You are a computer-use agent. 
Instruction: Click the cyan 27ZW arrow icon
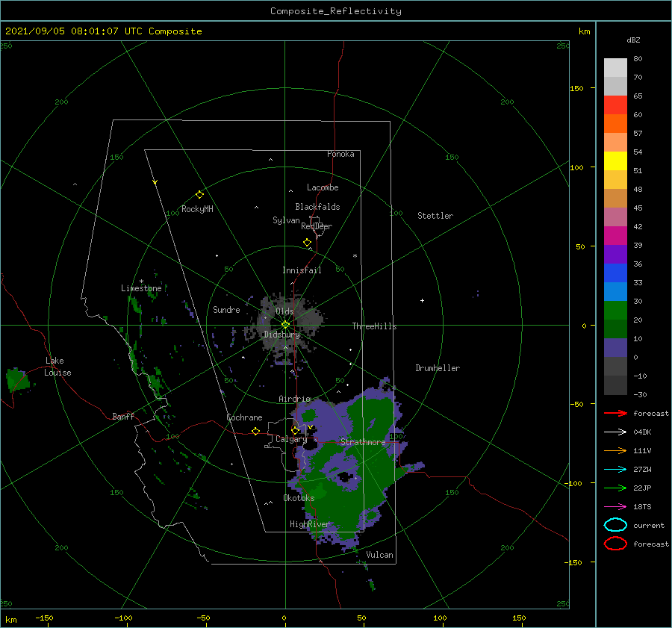[615, 470]
